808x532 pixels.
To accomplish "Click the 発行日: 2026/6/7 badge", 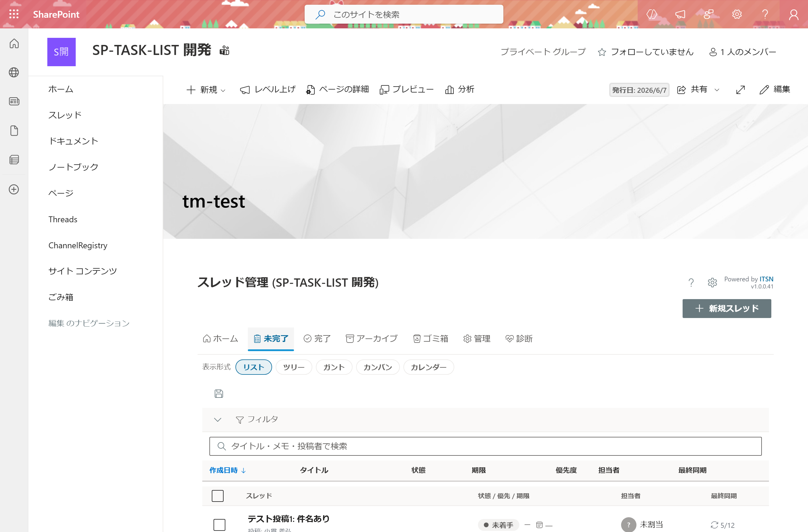I will pyautogui.click(x=639, y=90).
